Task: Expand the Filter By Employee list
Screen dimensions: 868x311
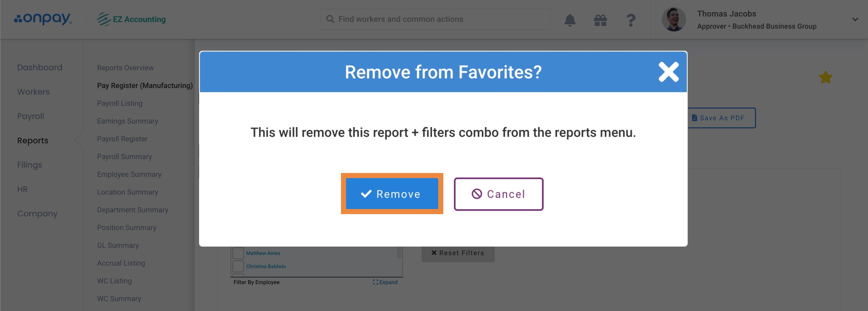Action: [x=385, y=282]
